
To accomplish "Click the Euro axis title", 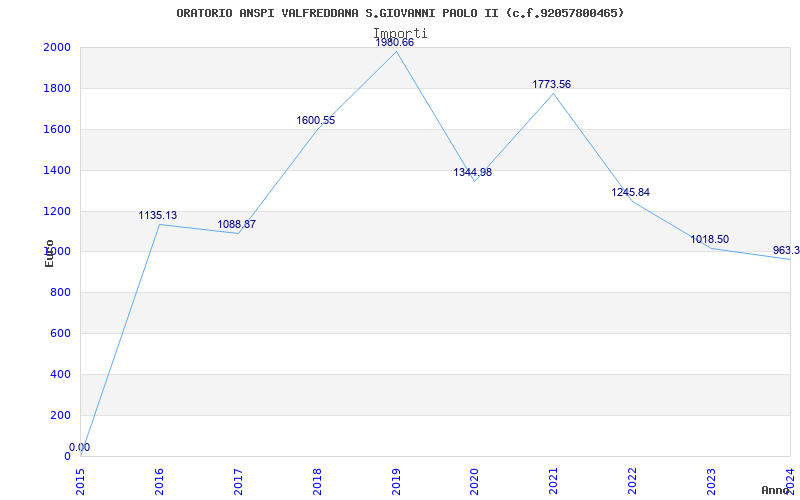I will pos(49,253).
